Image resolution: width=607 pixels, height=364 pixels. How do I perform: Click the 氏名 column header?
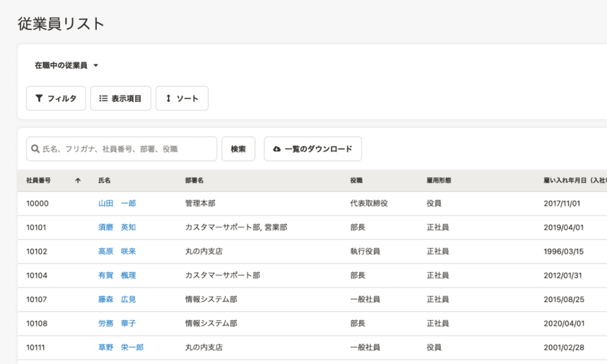click(104, 180)
